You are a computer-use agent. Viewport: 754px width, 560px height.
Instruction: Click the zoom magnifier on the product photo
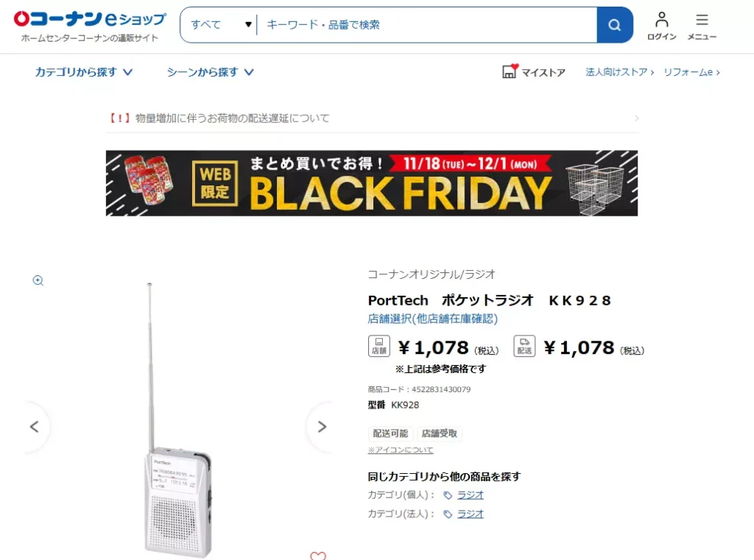pyautogui.click(x=38, y=280)
